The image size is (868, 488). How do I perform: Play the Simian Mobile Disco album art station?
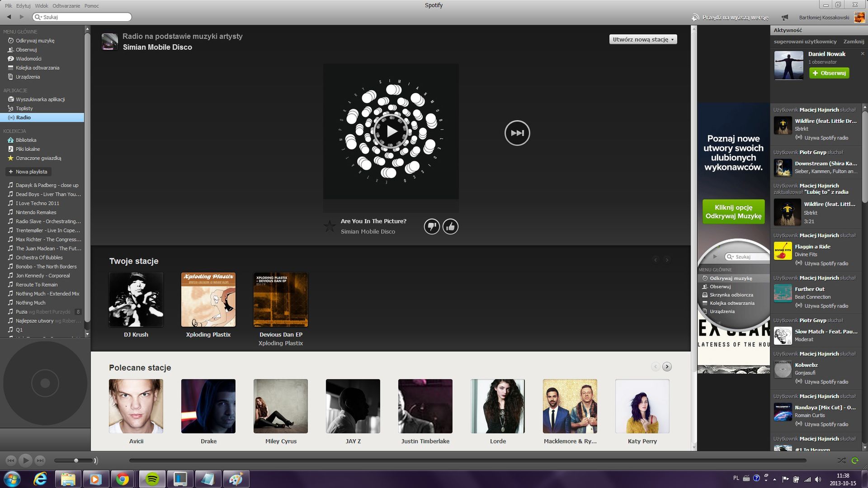(391, 131)
